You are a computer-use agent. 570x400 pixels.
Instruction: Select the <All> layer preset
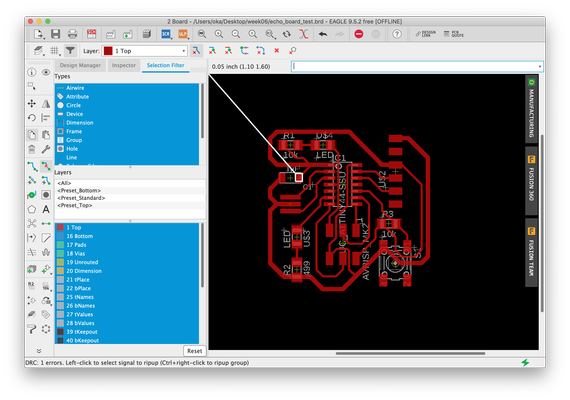point(130,183)
